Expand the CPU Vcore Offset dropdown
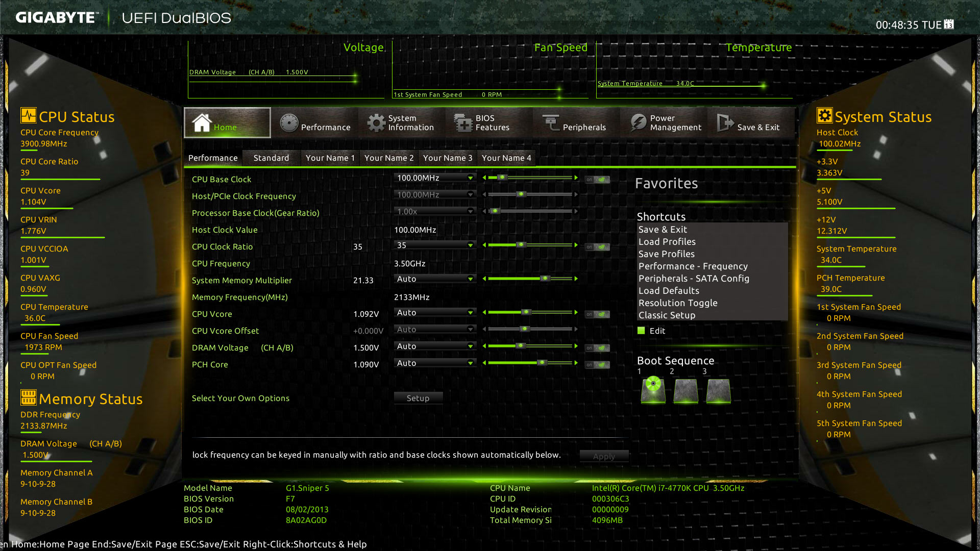The image size is (980, 551). click(435, 330)
